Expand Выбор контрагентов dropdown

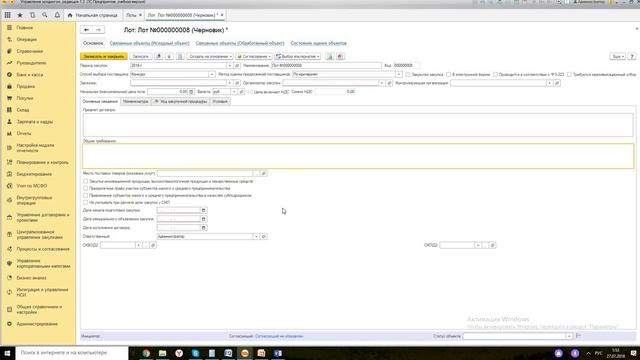(x=298, y=56)
